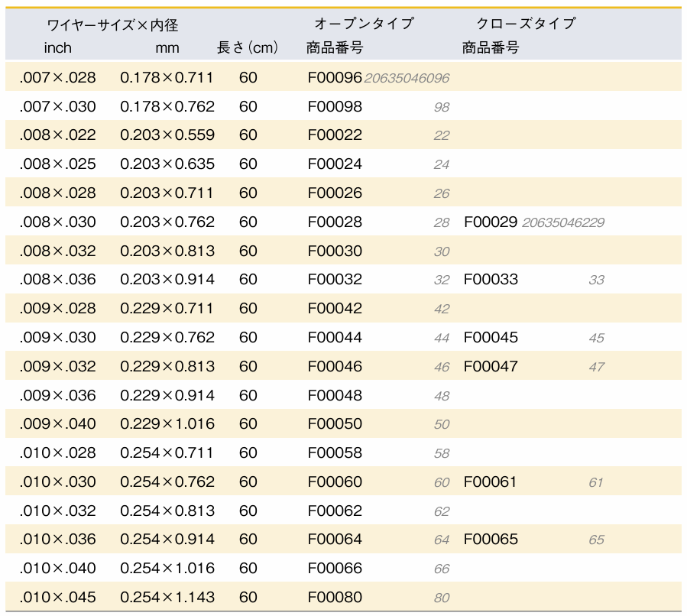
Task: Select inch size .007×.030
Action: pyautogui.click(x=57, y=106)
